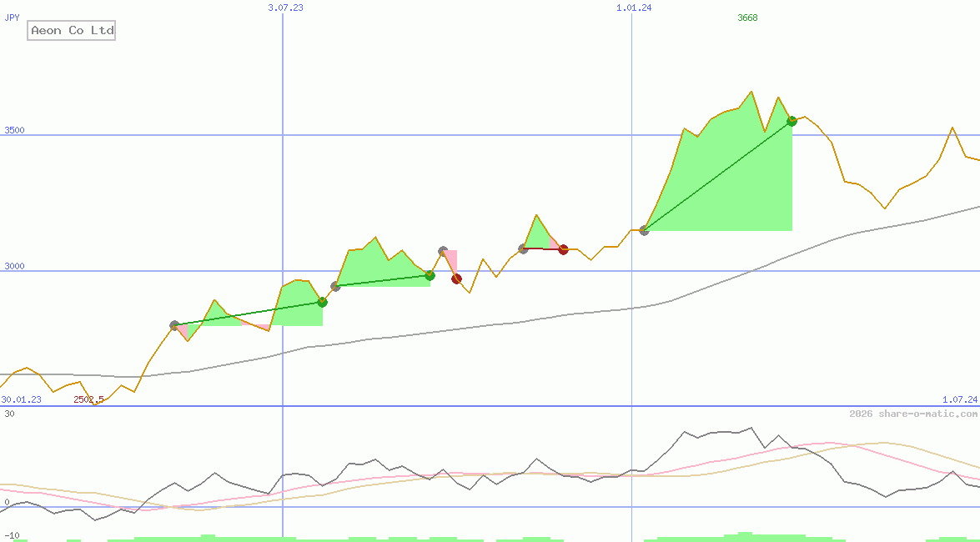This screenshot has height=542, width=980.
Task: Click the indicator panel's 30 scale label
Action: (8, 414)
